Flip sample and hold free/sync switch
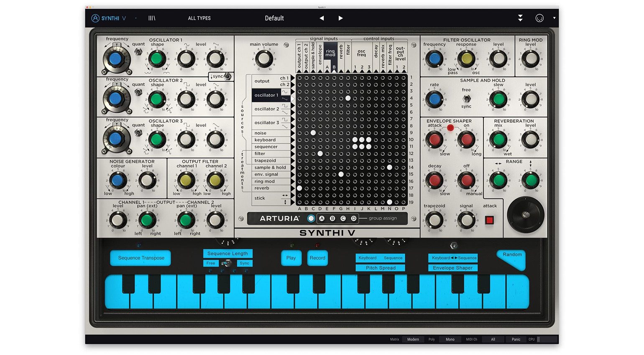 [x=466, y=99]
